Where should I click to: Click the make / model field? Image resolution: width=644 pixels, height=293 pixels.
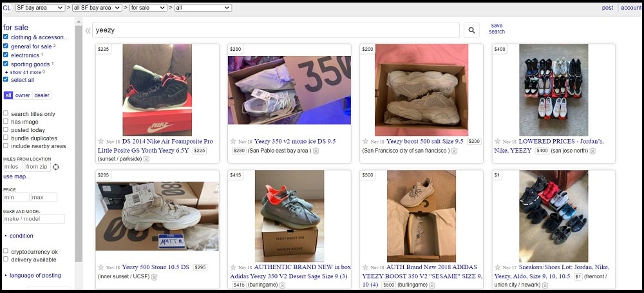click(x=33, y=219)
